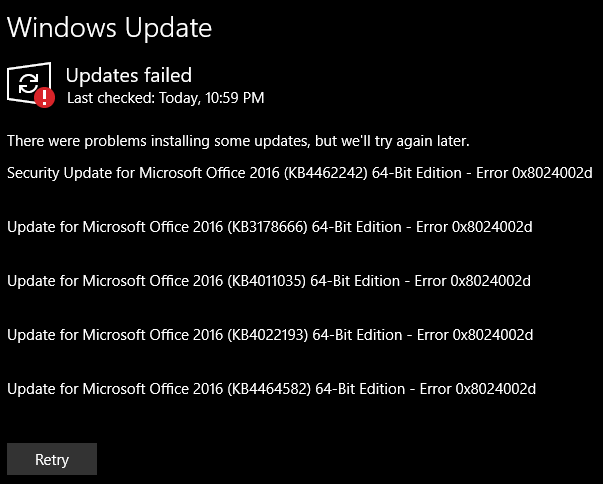Click the Retry button

(52, 459)
